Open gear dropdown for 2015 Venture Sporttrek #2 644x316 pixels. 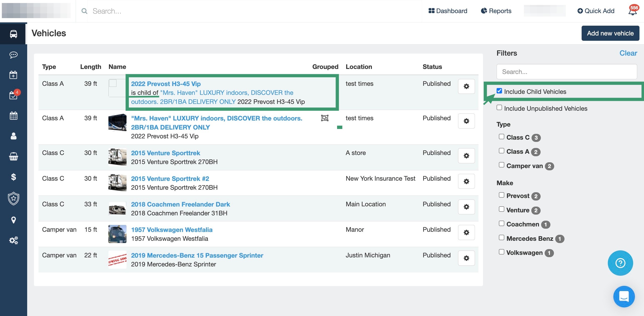(466, 181)
